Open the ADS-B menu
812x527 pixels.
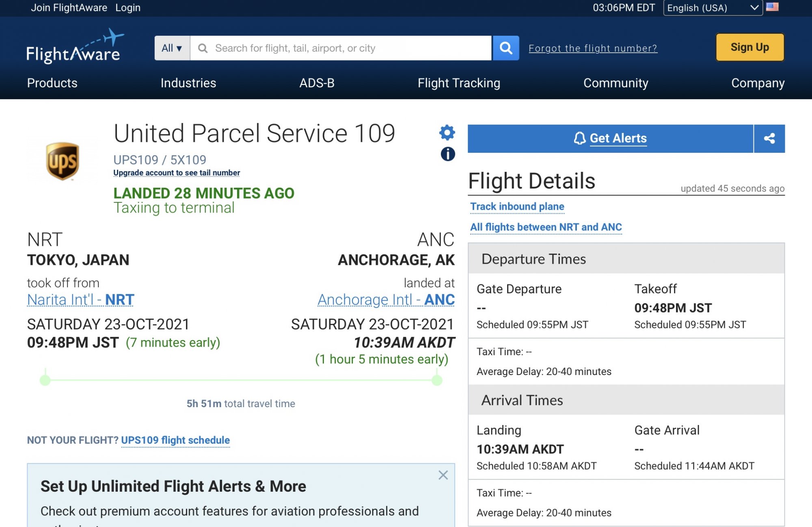pos(317,83)
